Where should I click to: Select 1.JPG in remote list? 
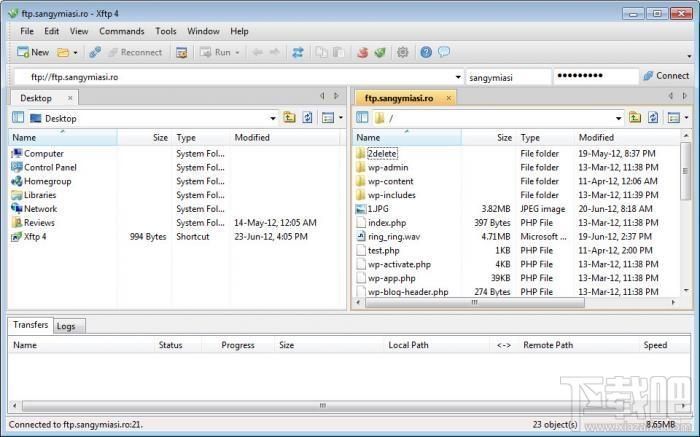pyautogui.click(x=378, y=209)
